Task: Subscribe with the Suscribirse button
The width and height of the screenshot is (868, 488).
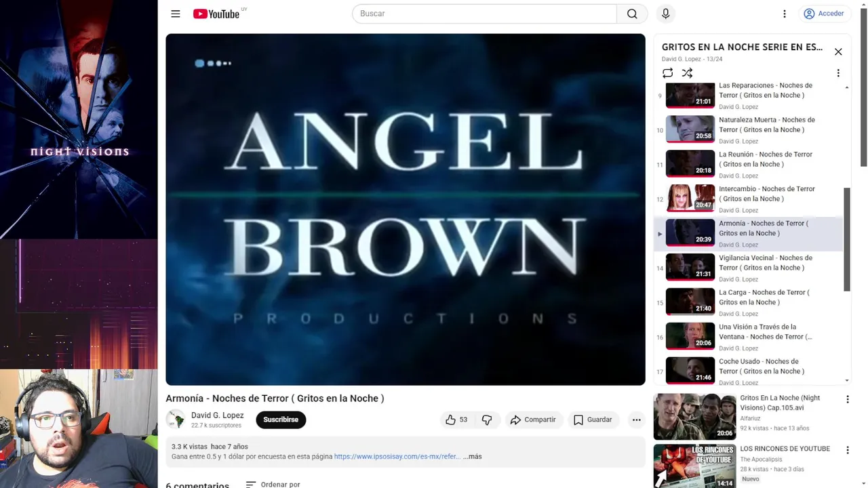Action: pos(281,420)
